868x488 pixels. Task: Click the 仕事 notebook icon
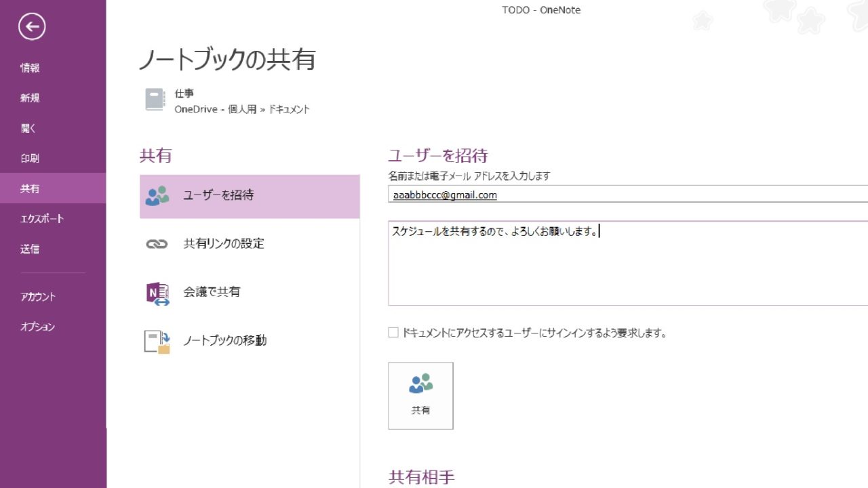[155, 100]
